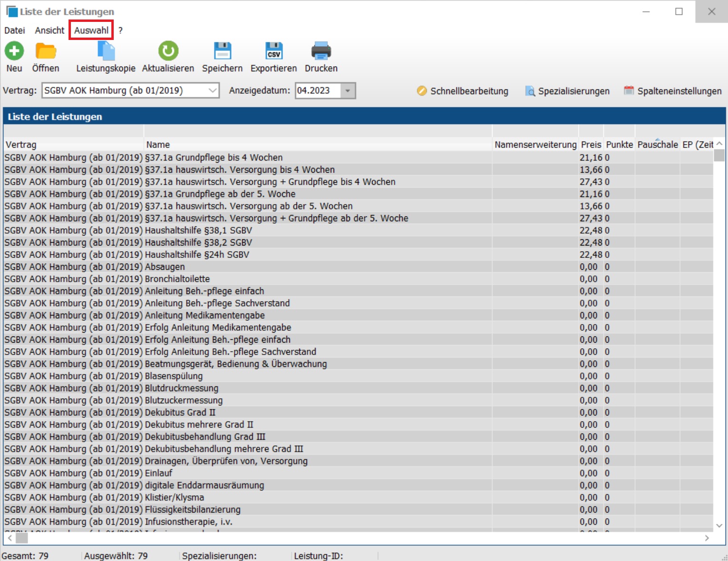
Task: Sort by Namenserweiterung column header
Action: [x=535, y=145]
